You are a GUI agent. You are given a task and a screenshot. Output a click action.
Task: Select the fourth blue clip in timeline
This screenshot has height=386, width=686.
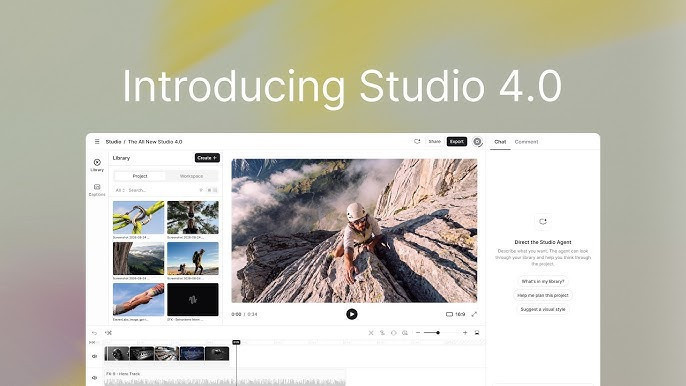[192, 354]
